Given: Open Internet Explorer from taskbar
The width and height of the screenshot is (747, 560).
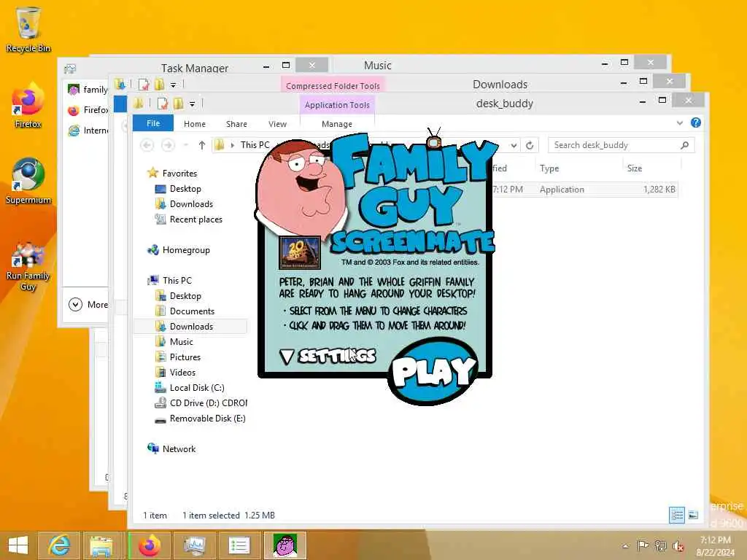Looking at the screenshot, I should [60, 545].
